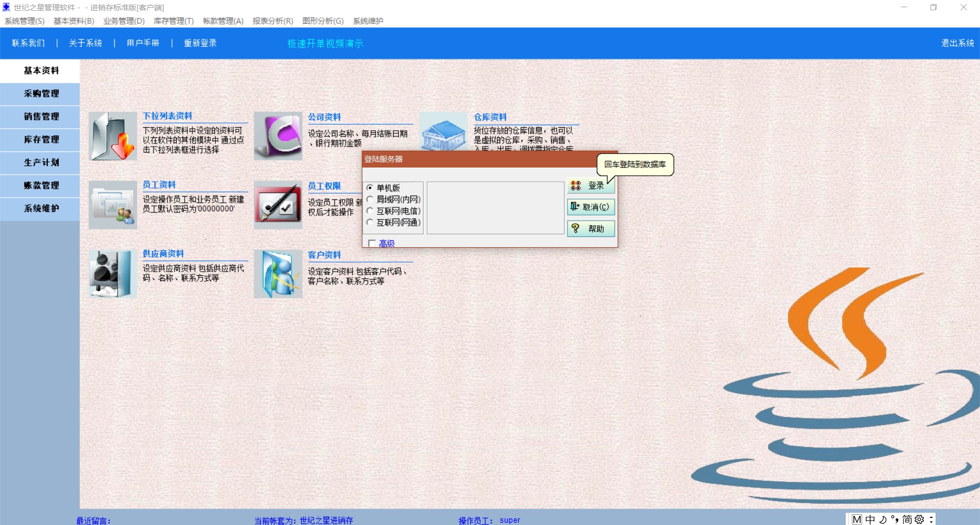This screenshot has width=980, height=525.
Task: Open the 系统维护 menu in menu bar
Action: 368,21
